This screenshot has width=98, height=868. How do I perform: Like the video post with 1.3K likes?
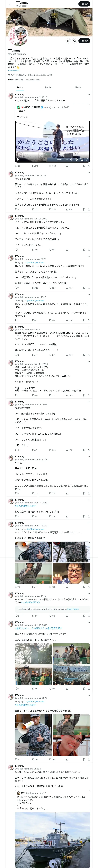point(50,166)
